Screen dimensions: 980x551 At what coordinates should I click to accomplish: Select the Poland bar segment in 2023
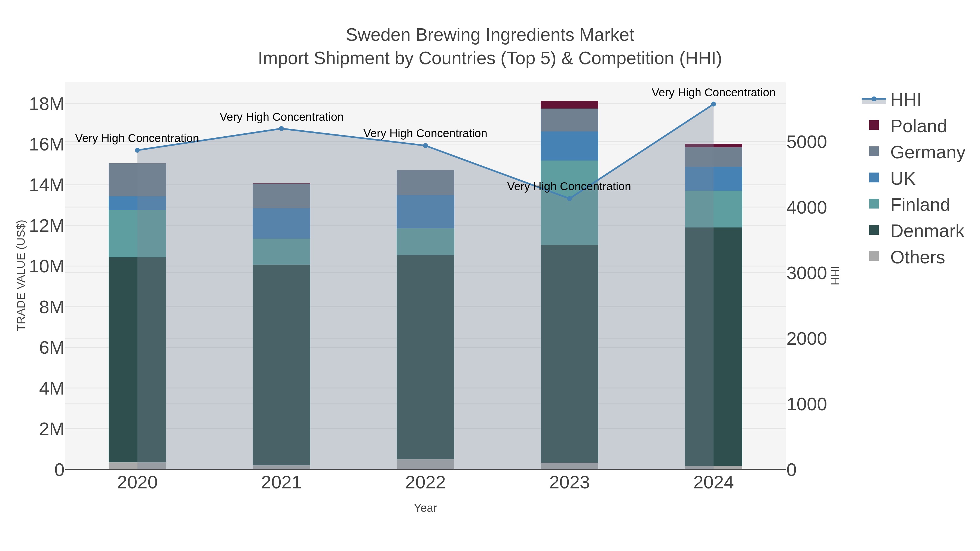(x=569, y=105)
